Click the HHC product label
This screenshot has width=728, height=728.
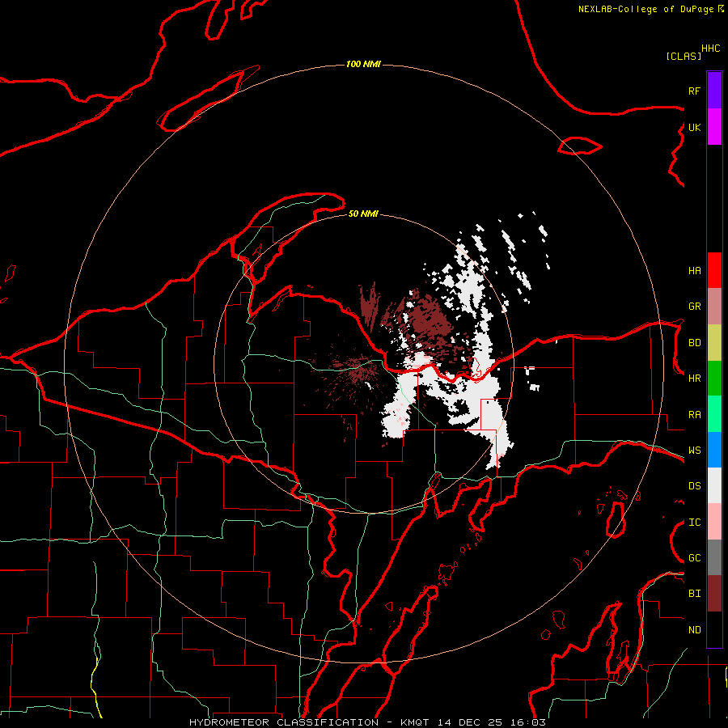pyautogui.click(x=710, y=49)
